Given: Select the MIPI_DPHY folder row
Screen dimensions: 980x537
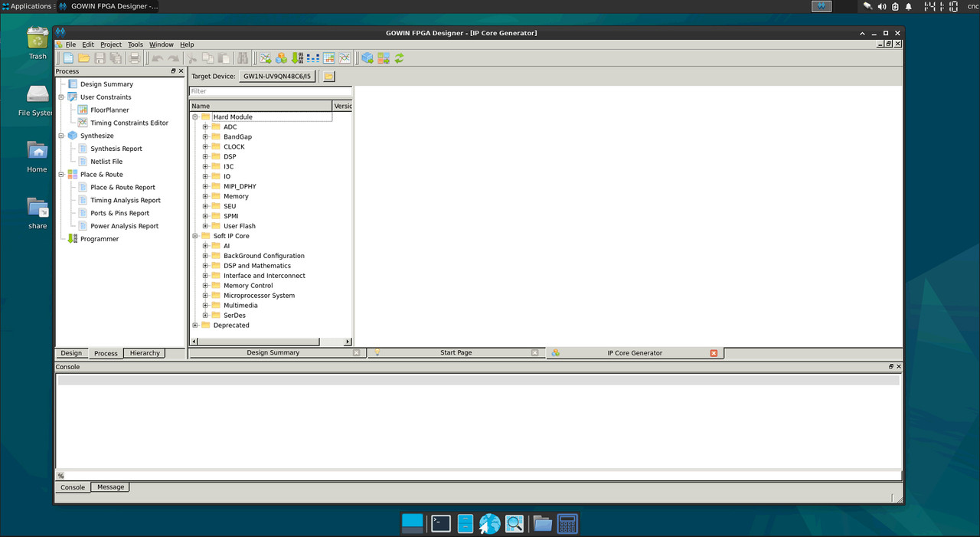Looking at the screenshot, I should (x=240, y=187).
